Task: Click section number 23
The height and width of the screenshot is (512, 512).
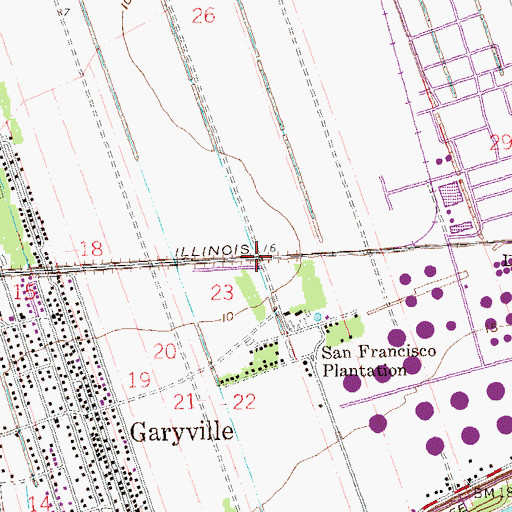Action: click(222, 292)
